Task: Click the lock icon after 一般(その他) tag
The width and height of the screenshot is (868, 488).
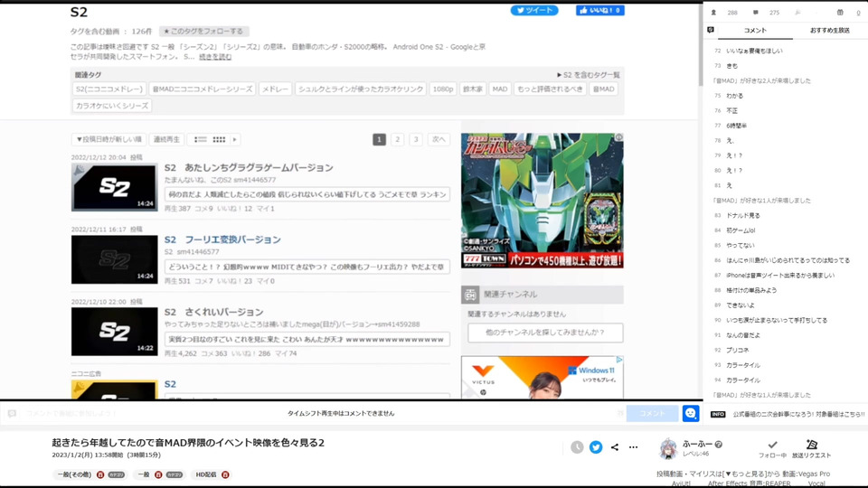Action: pos(100,474)
